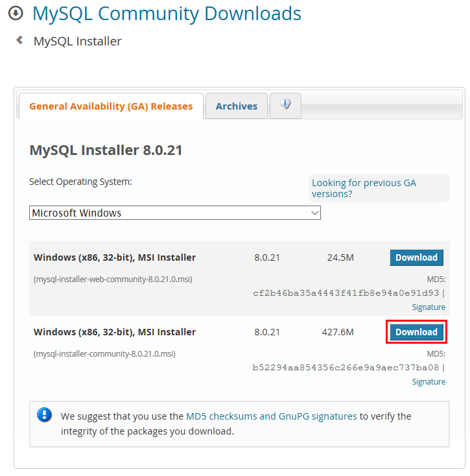Click the download circle icon beside page title
This screenshot has width=470, height=476.
click(16, 14)
